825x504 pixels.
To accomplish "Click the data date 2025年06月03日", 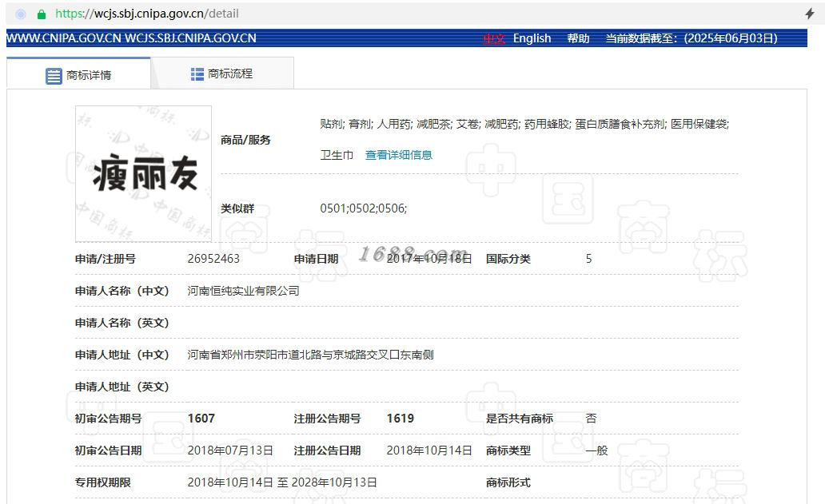I will click(x=731, y=38).
